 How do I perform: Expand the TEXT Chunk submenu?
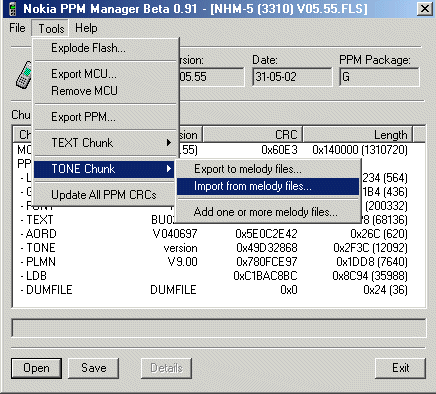(x=106, y=143)
